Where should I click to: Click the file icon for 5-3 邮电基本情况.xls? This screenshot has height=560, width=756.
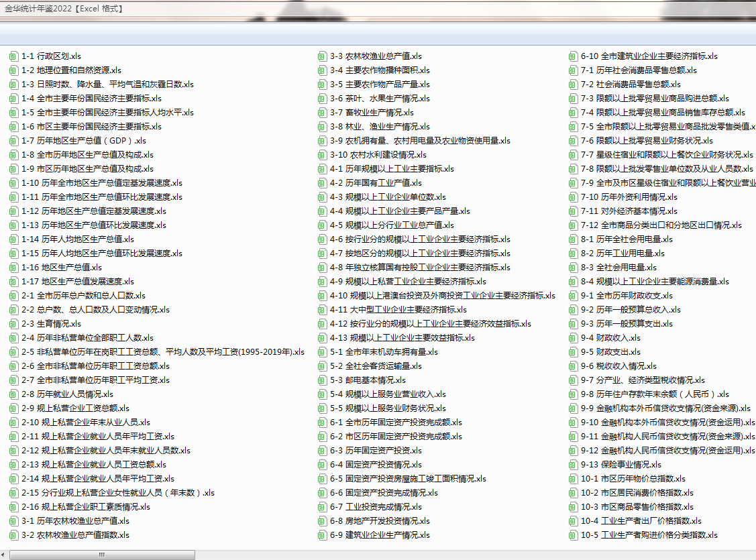tap(322, 381)
